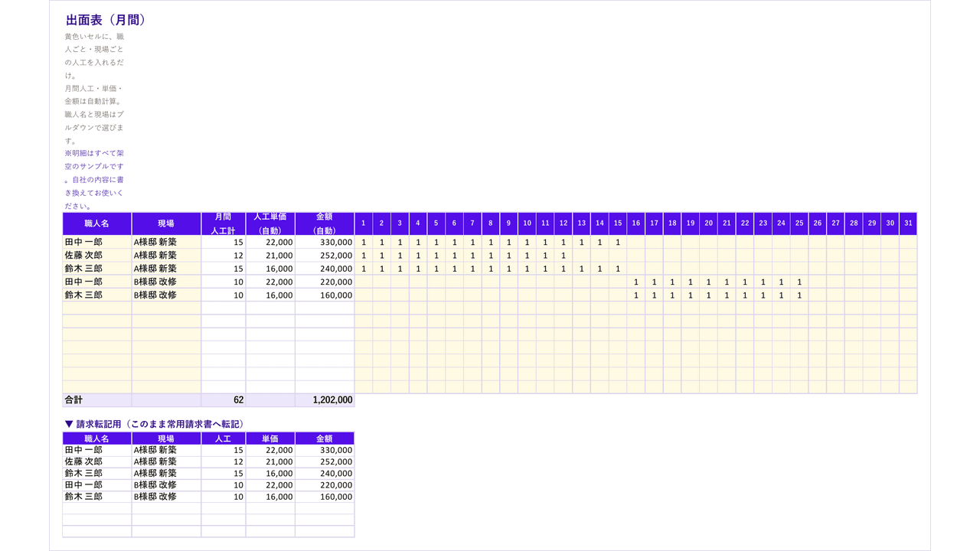Select day 1 column header
Viewport: 980px width, 551px height.
(x=364, y=223)
